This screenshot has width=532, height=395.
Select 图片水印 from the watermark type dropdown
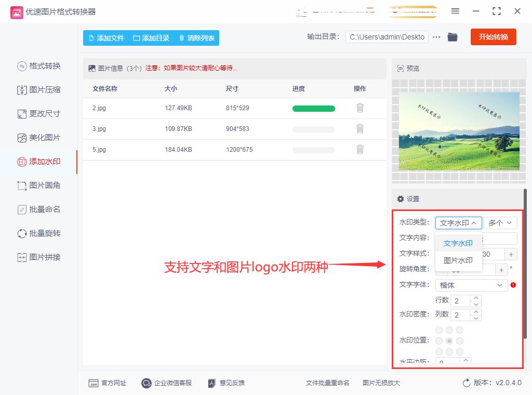pyautogui.click(x=458, y=260)
